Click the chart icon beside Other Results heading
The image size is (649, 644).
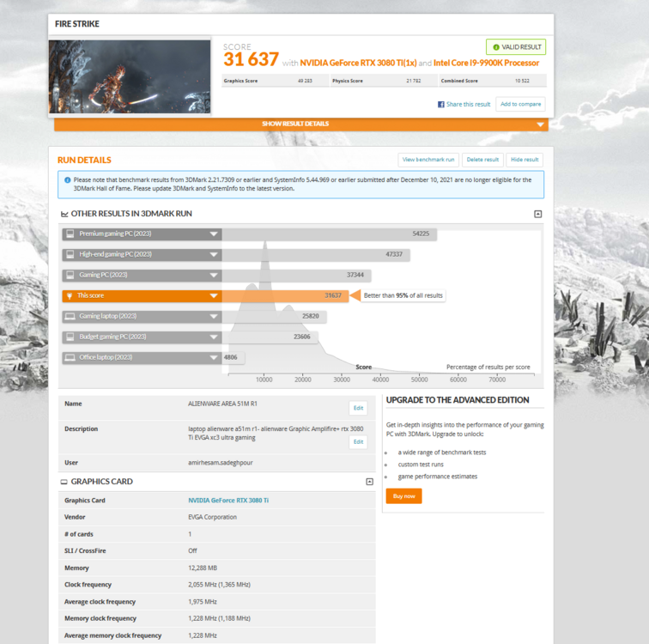[x=64, y=214]
